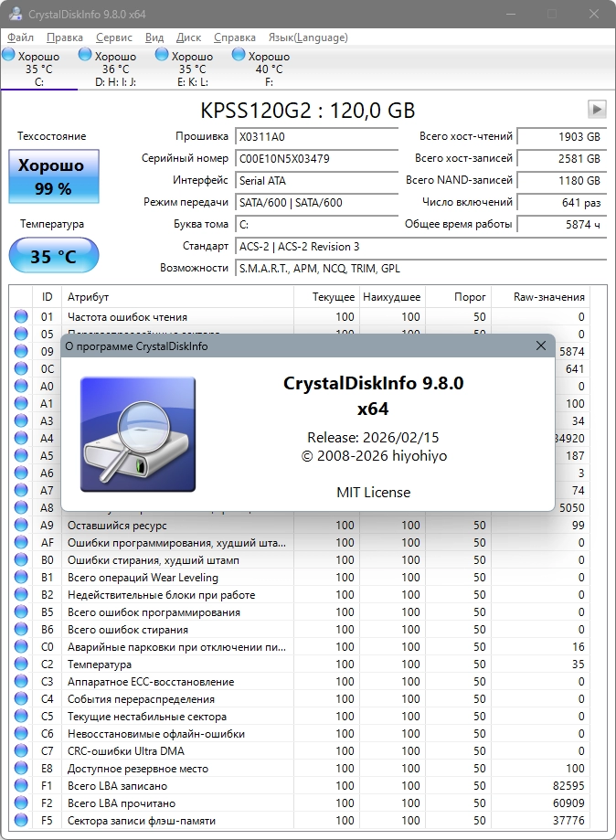Select the D: H: I: J: drive tab
This screenshot has height=840, width=616.
(116, 69)
